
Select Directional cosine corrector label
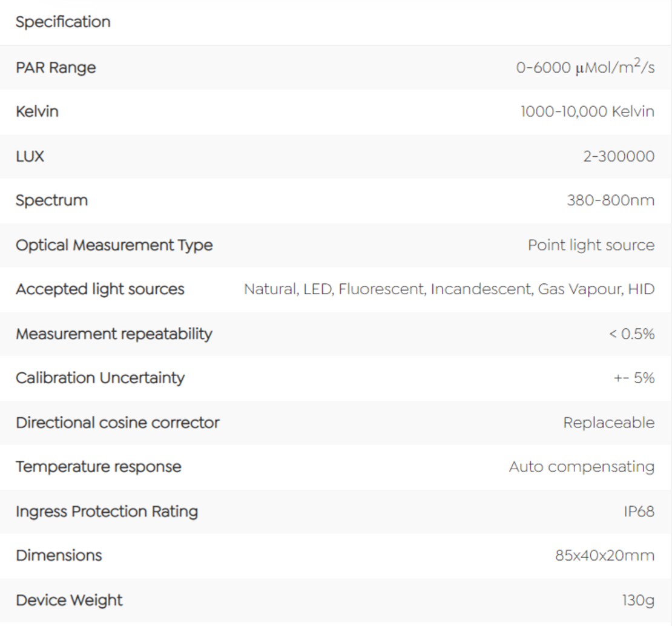click(x=117, y=423)
